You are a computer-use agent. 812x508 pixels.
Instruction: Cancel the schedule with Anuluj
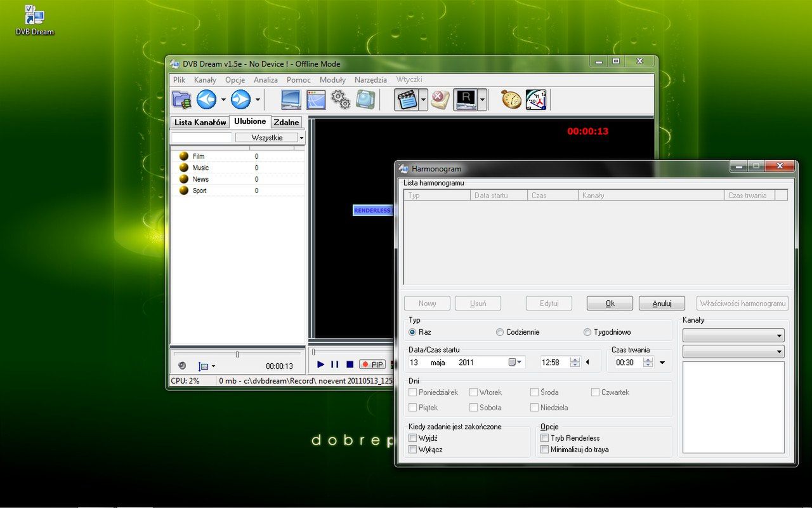(x=662, y=304)
